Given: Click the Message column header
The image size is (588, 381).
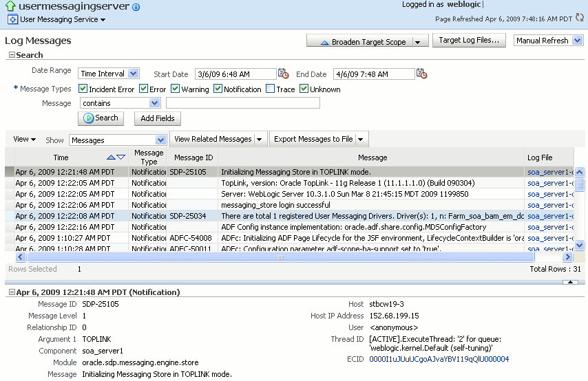Looking at the screenshot, I should point(372,157).
